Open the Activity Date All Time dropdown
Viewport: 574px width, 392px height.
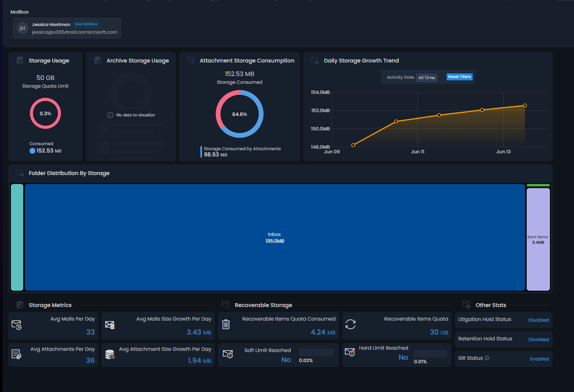pyautogui.click(x=426, y=78)
